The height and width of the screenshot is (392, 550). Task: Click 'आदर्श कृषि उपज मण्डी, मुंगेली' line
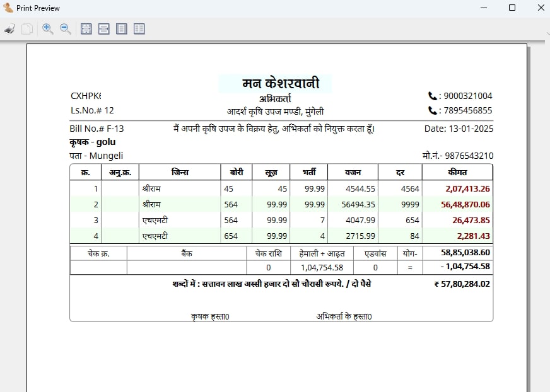click(x=276, y=112)
